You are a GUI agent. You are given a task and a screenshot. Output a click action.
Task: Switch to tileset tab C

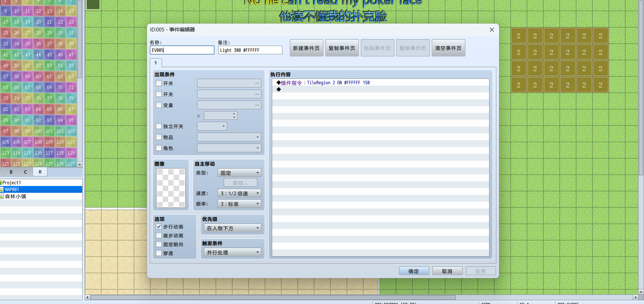coord(26,172)
